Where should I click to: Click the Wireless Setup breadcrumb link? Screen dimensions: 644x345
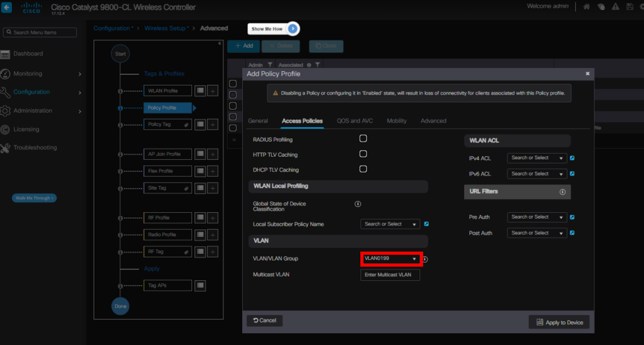click(x=165, y=28)
